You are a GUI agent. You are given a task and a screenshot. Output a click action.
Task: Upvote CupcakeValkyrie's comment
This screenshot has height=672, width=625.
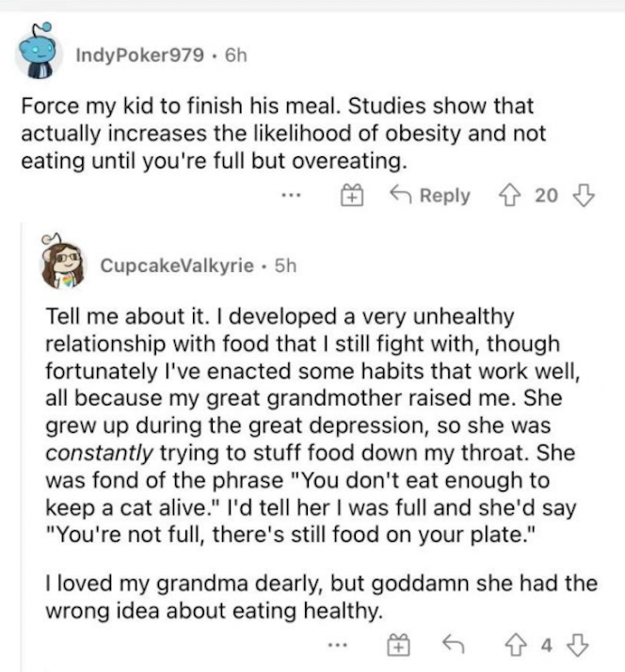click(516, 645)
